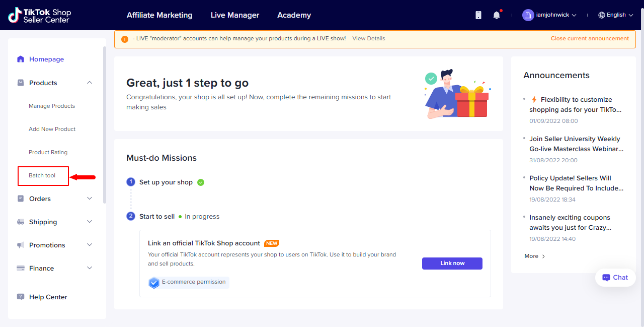Click the Homepage house icon

point(21,59)
